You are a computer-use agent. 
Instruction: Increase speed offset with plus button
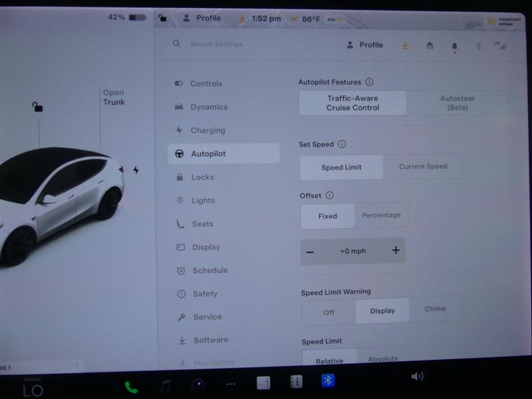coord(396,251)
